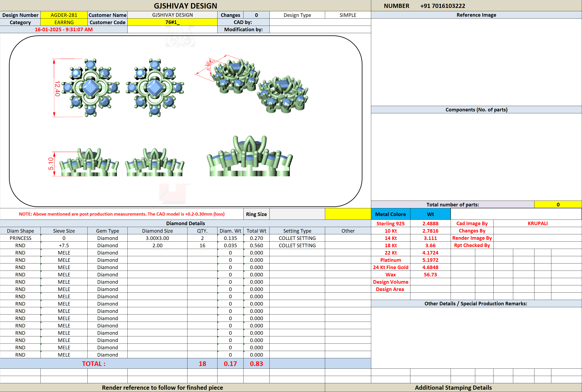
Task: Select the Diamond Size 3.00X3.00 cell
Action: pyautogui.click(x=157, y=238)
